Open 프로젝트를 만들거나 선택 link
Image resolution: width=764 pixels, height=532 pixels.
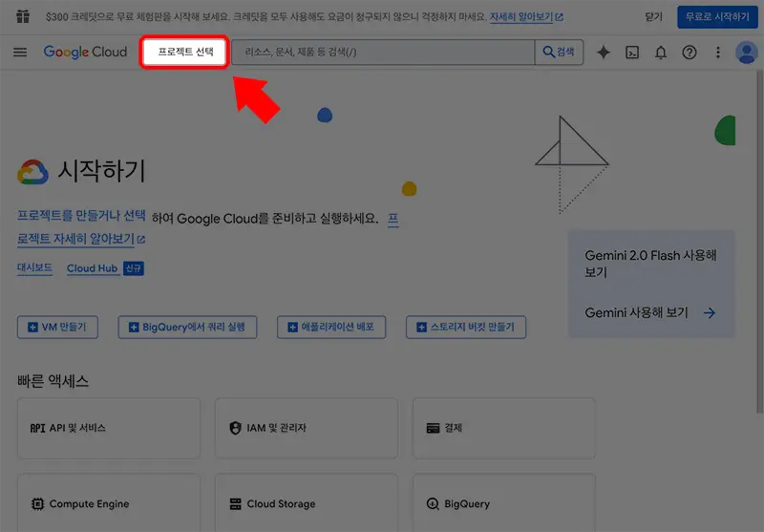81,215
